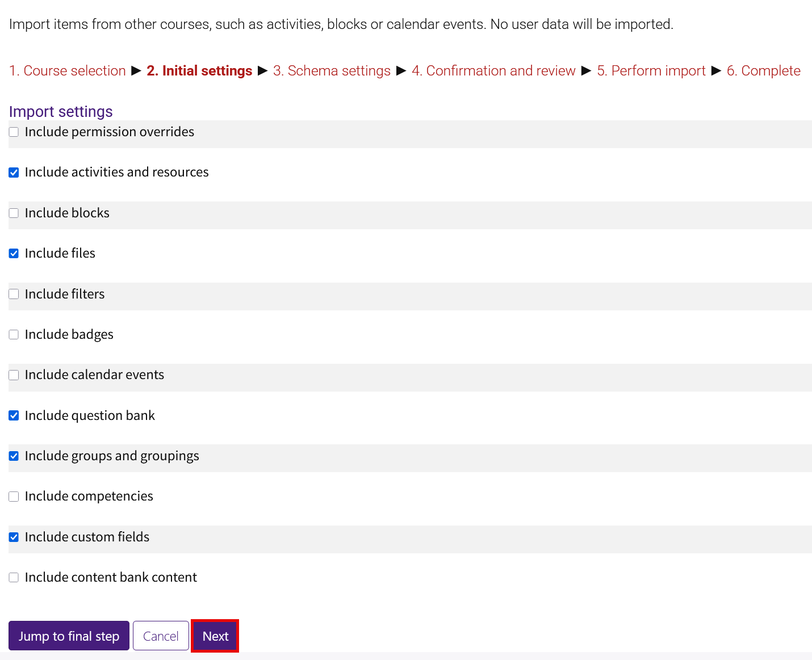The height and width of the screenshot is (660, 812).
Task: Click the Jump to final step button
Action: (x=69, y=636)
